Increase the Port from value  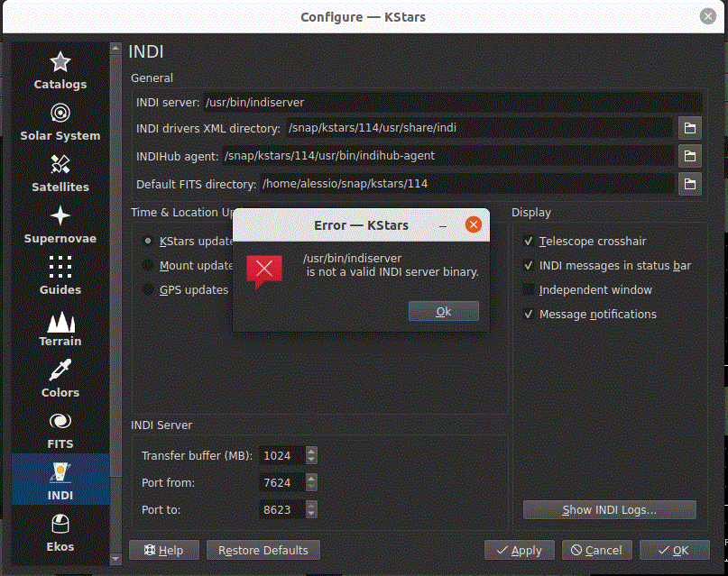point(311,478)
